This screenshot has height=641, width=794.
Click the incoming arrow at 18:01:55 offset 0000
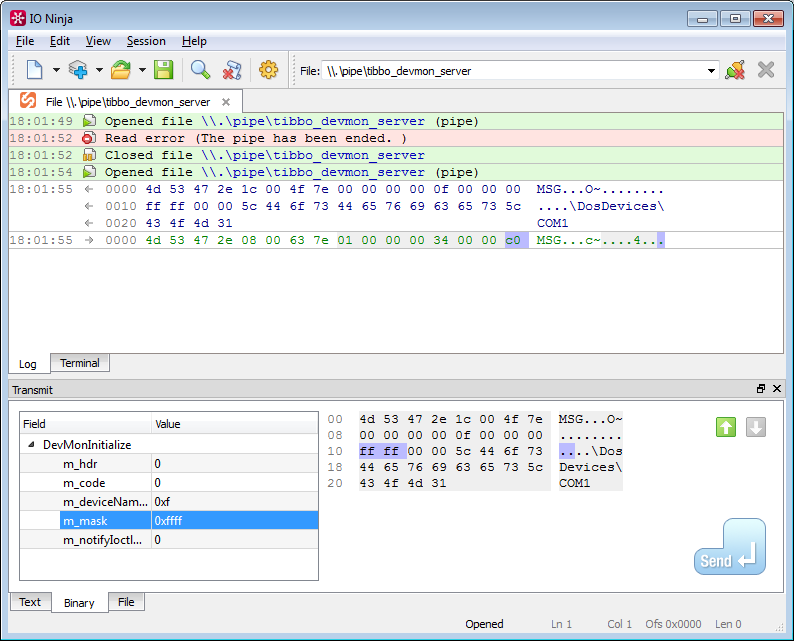point(89,189)
